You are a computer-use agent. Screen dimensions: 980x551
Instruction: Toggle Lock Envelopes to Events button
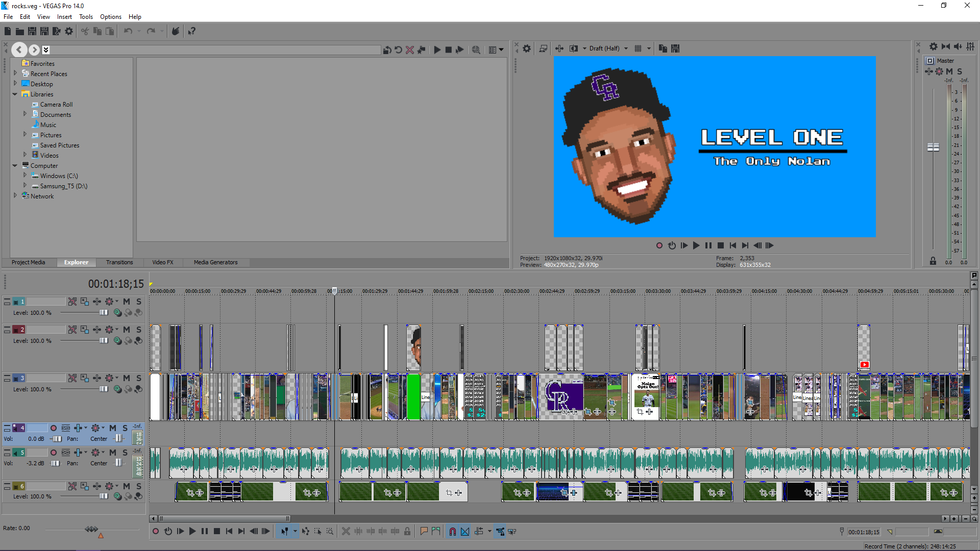[x=500, y=532]
